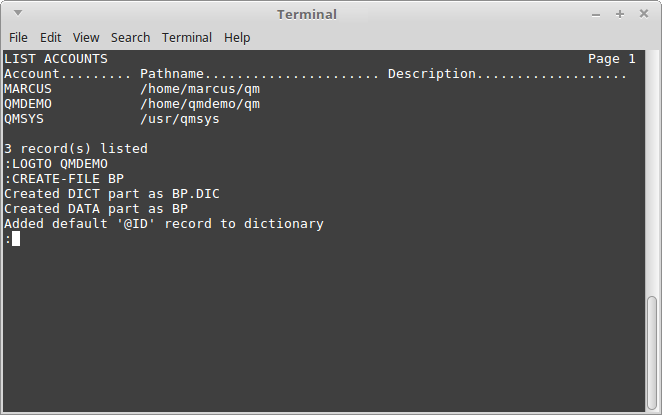Close the Terminal window

click(644, 14)
